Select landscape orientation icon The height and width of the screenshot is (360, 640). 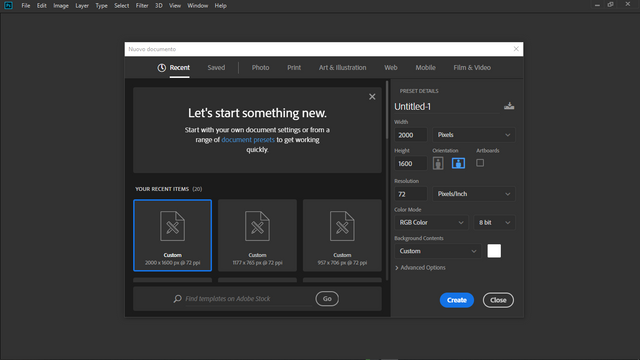(x=458, y=163)
